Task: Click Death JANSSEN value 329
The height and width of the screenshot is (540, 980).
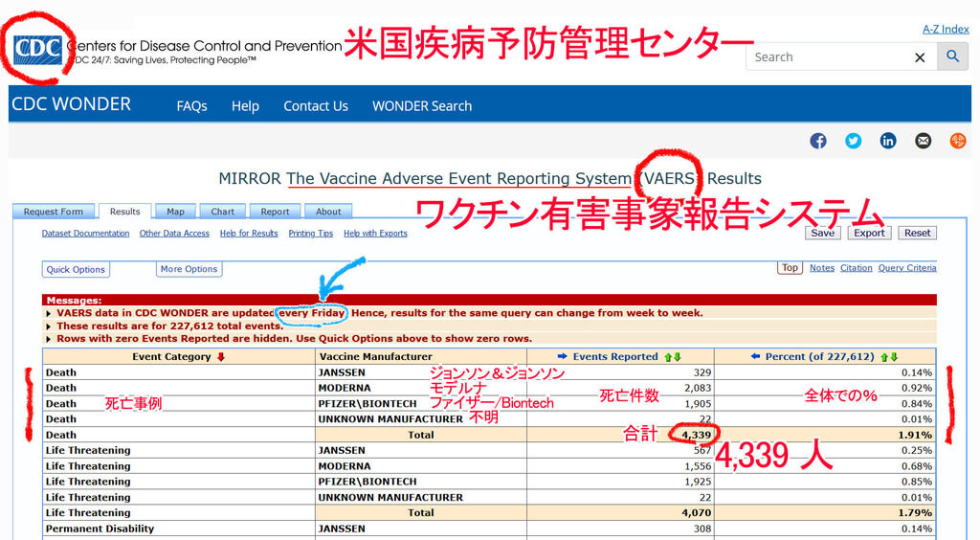Action: coord(702,372)
